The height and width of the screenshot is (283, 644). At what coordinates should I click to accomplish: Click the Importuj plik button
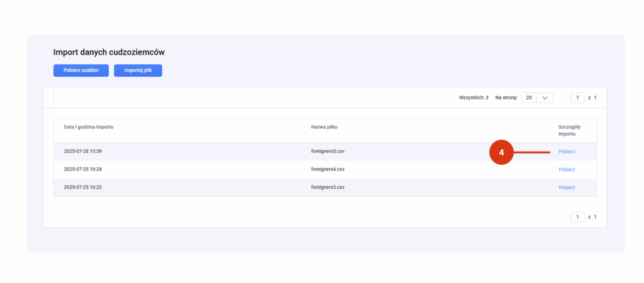(x=138, y=70)
